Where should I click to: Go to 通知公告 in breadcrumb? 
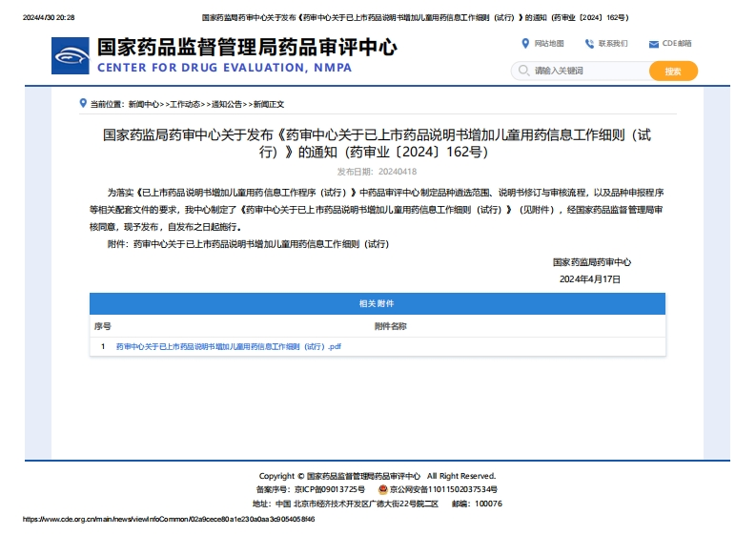[x=227, y=104]
